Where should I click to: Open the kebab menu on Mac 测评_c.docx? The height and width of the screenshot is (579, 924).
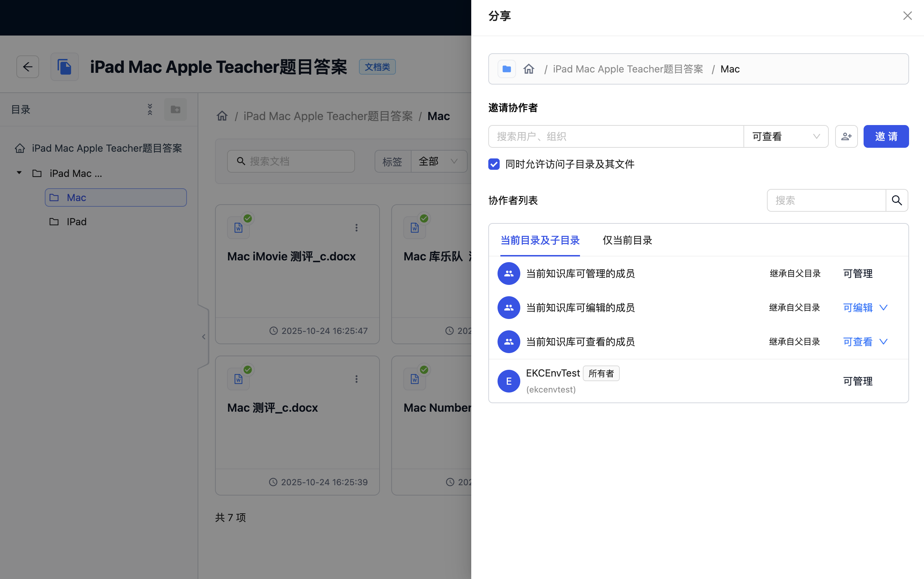pos(356,379)
